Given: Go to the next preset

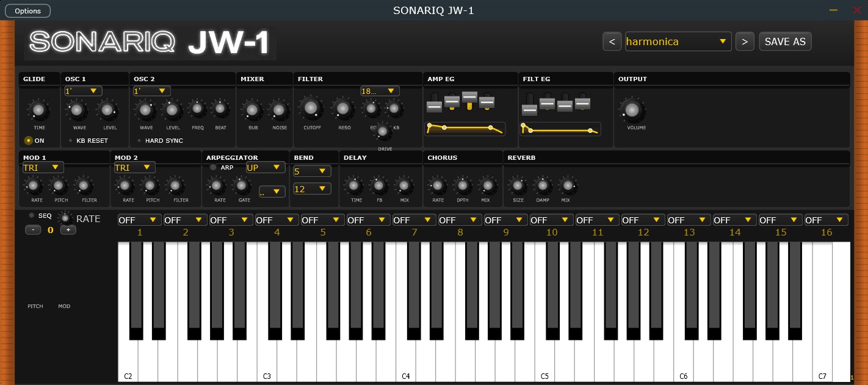Looking at the screenshot, I should (744, 41).
